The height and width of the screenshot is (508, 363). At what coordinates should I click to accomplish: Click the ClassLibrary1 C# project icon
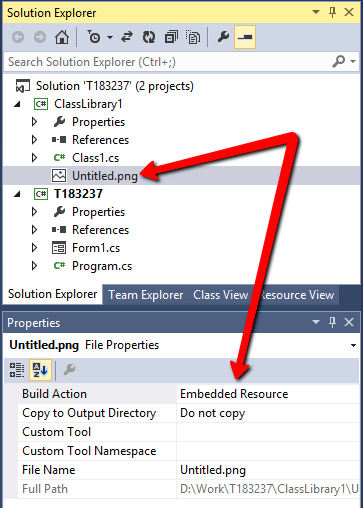[41, 104]
